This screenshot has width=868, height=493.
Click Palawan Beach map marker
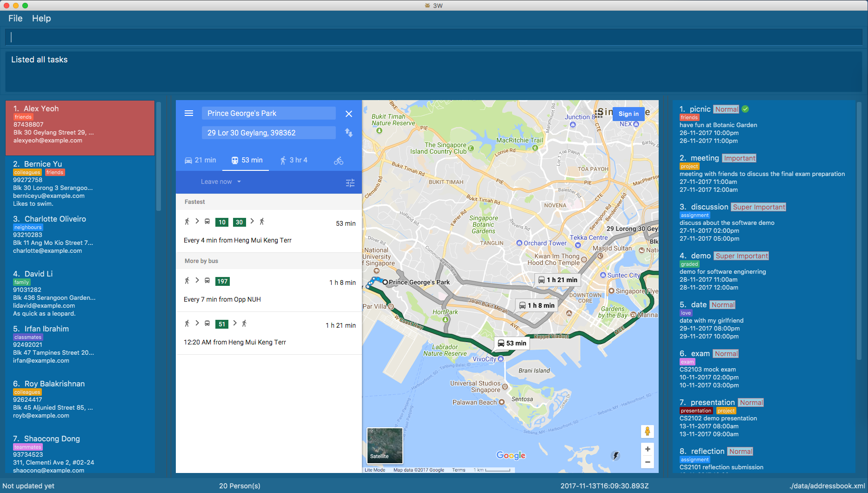(501, 402)
